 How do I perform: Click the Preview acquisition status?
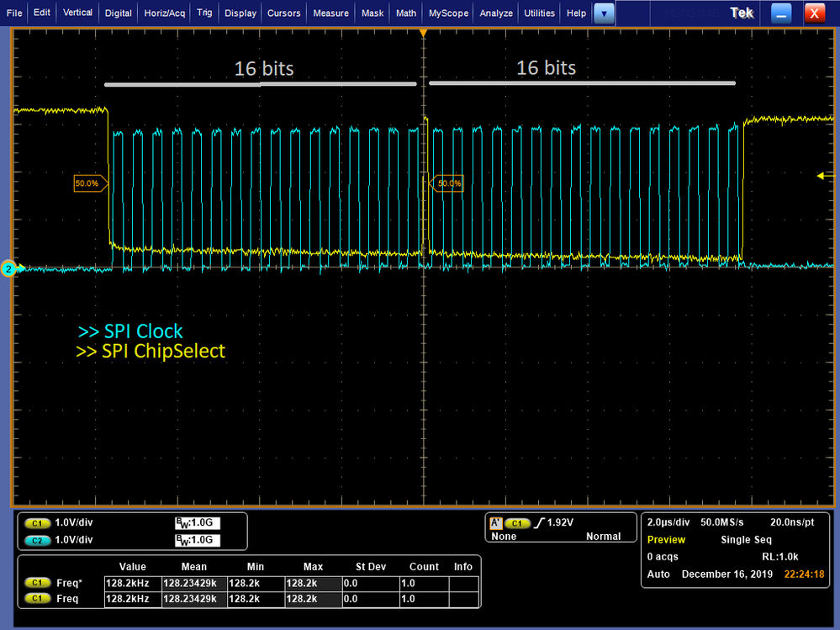(667, 539)
